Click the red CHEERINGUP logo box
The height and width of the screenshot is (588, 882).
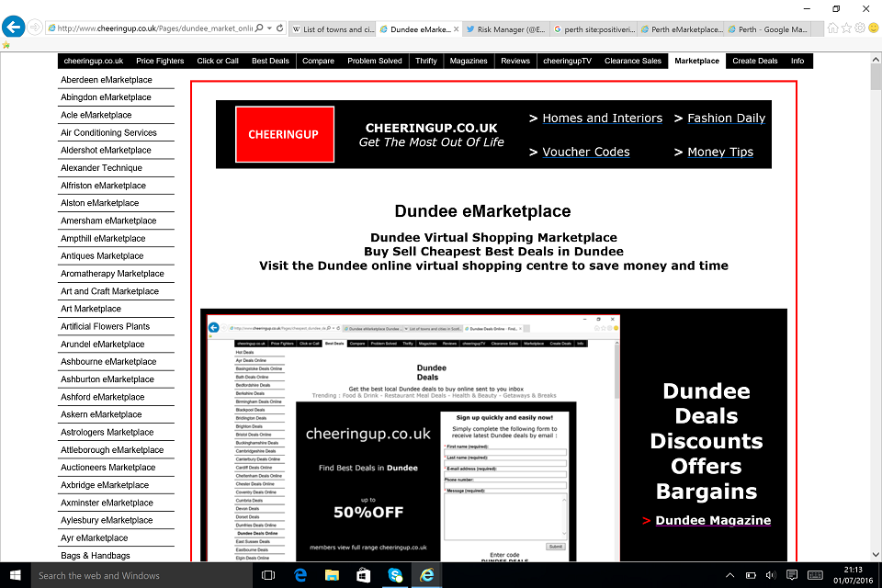point(284,134)
